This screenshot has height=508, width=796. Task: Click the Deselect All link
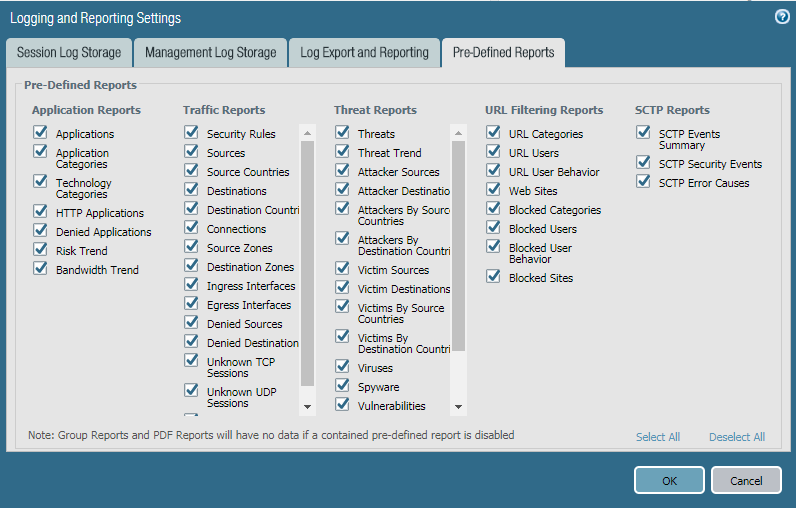pos(737,437)
